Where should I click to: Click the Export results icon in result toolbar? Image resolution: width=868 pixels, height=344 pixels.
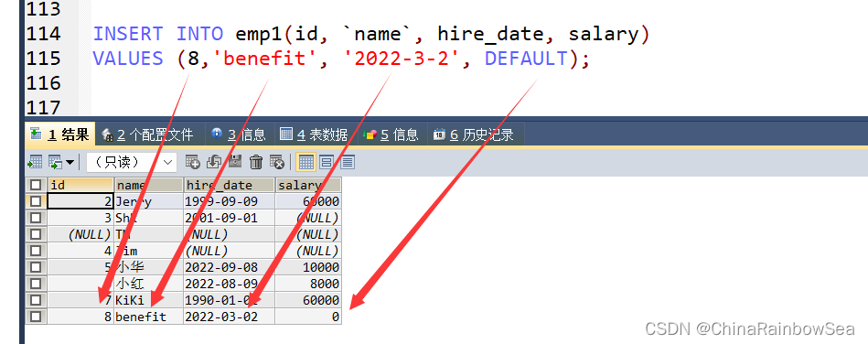35,162
